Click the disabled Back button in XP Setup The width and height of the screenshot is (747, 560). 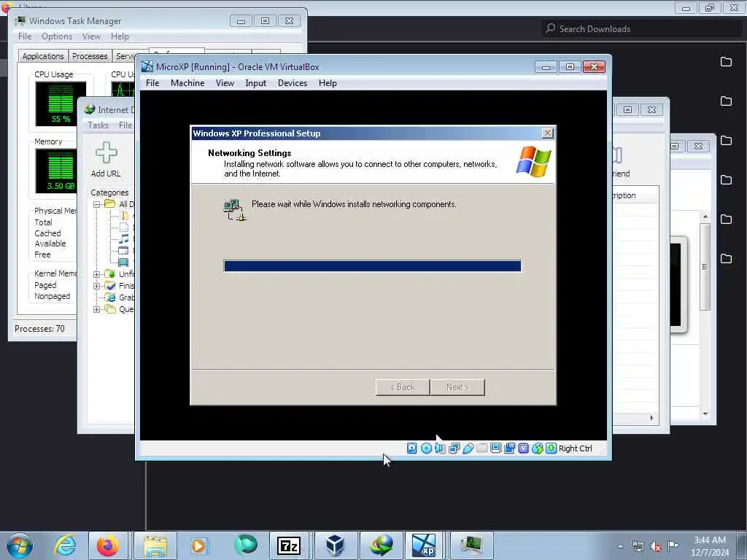[403, 387]
